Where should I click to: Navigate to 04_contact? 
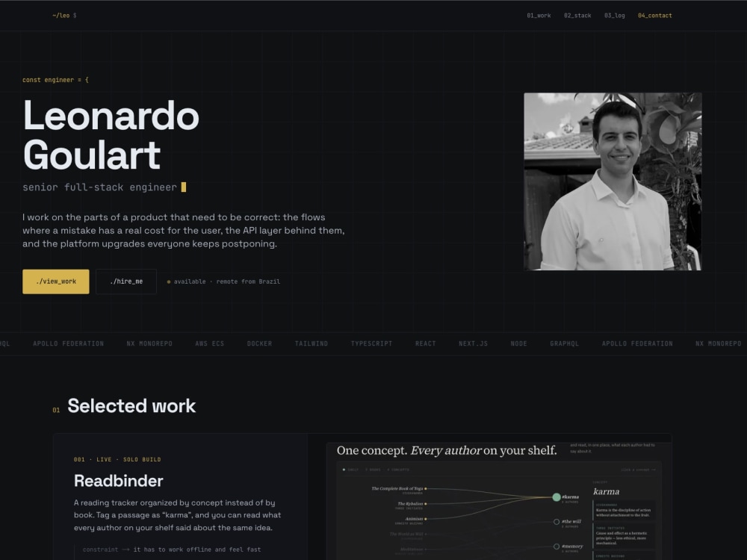click(x=654, y=16)
